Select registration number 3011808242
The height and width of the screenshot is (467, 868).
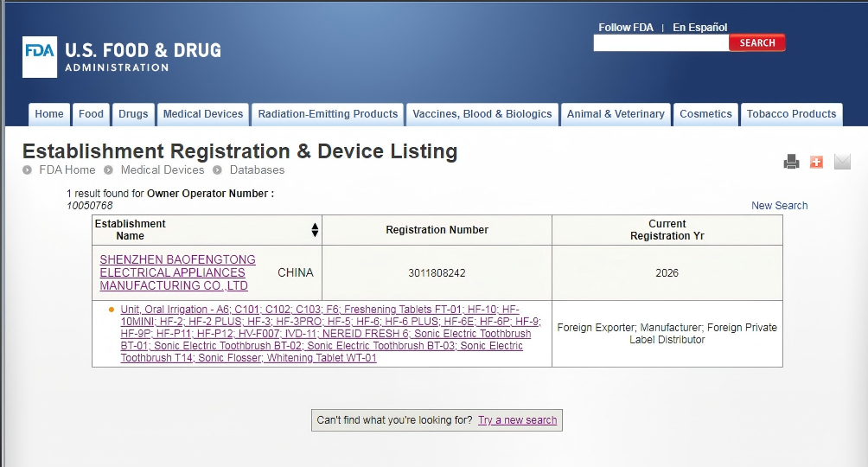click(437, 273)
